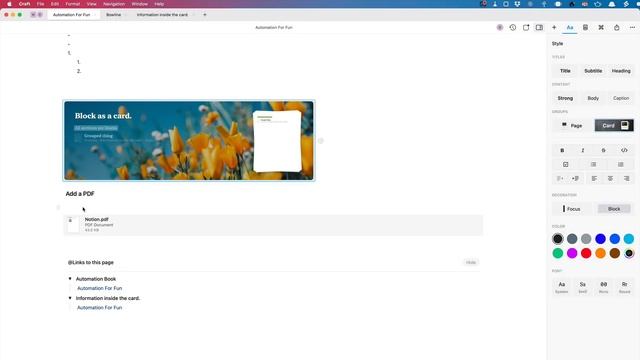The image size is (640, 360).
Task: Select the Notion.pdf attachment block
Action: tap(273, 225)
